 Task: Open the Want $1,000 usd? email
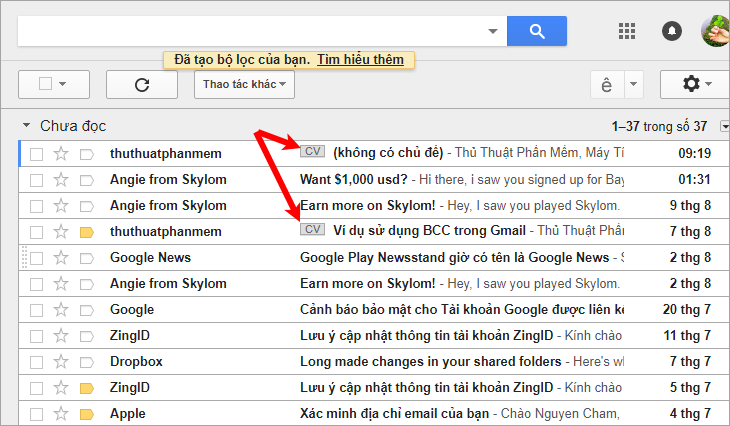353,179
